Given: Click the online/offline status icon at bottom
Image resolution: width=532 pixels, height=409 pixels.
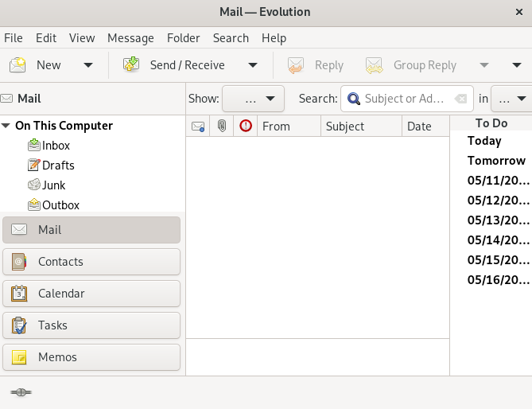Looking at the screenshot, I should click(21, 392).
